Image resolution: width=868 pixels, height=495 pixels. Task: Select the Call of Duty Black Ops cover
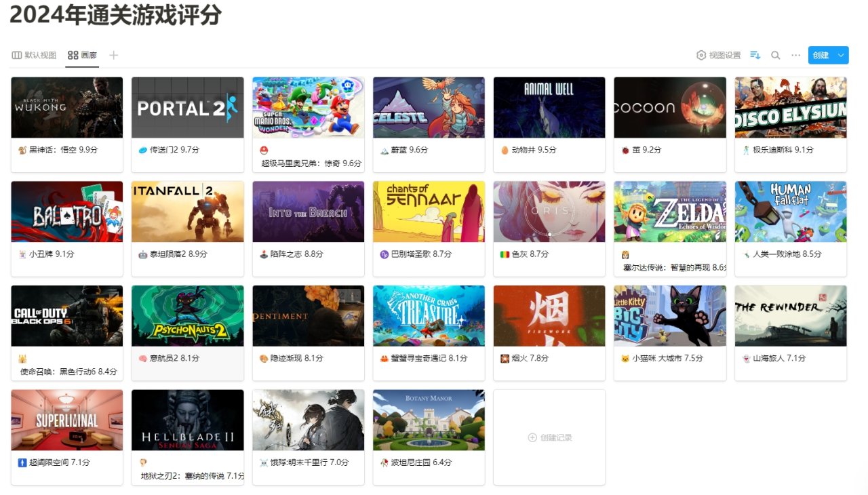[x=67, y=316]
